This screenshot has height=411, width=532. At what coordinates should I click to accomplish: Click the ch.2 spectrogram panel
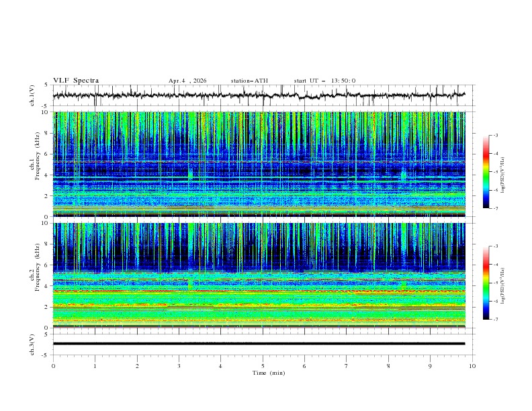pos(259,275)
